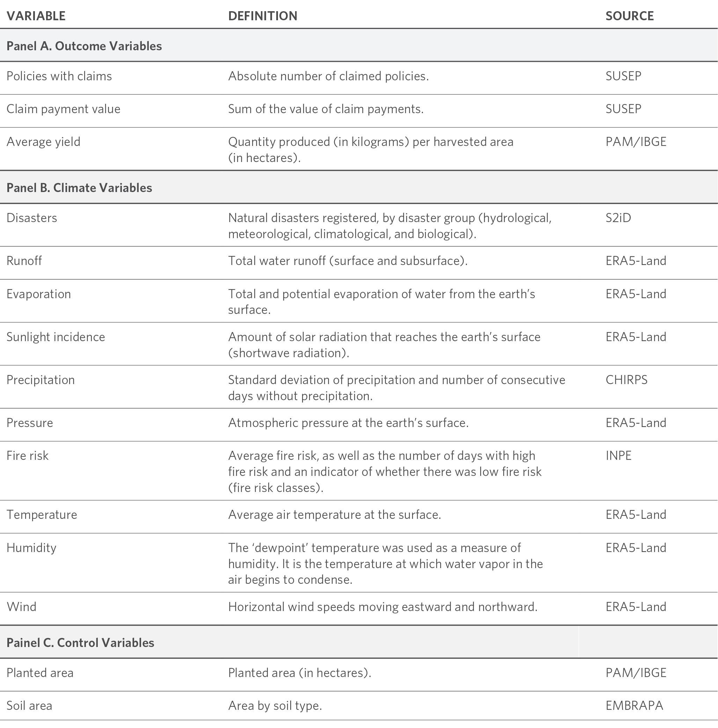Click the SOURCE column header
This screenshot has width=718, height=728.
tap(629, 16)
